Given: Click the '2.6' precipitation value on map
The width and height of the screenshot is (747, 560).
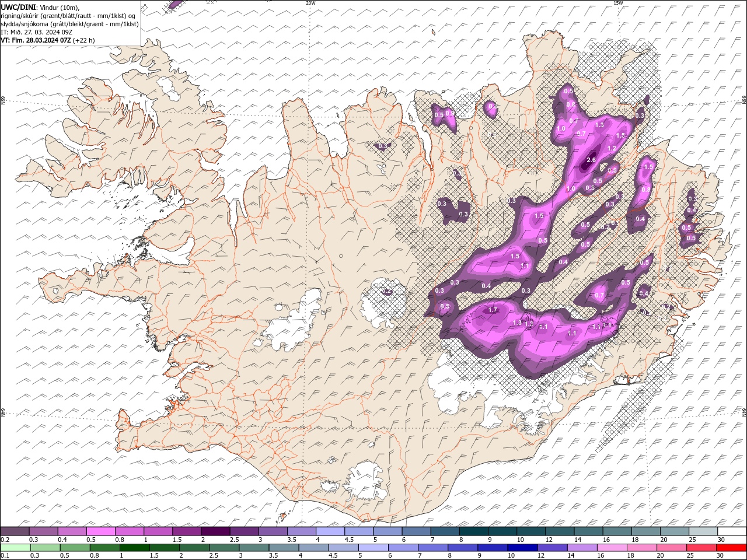Looking at the screenshot, I should pyautogui.click(x=591, y=160).
